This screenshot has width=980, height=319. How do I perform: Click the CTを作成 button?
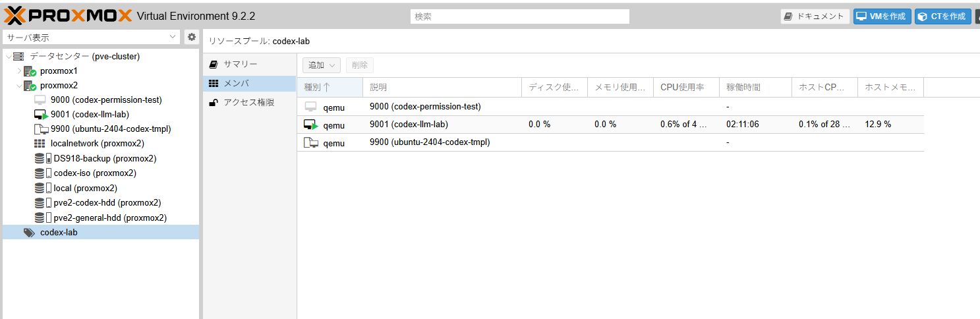[942, 16]
